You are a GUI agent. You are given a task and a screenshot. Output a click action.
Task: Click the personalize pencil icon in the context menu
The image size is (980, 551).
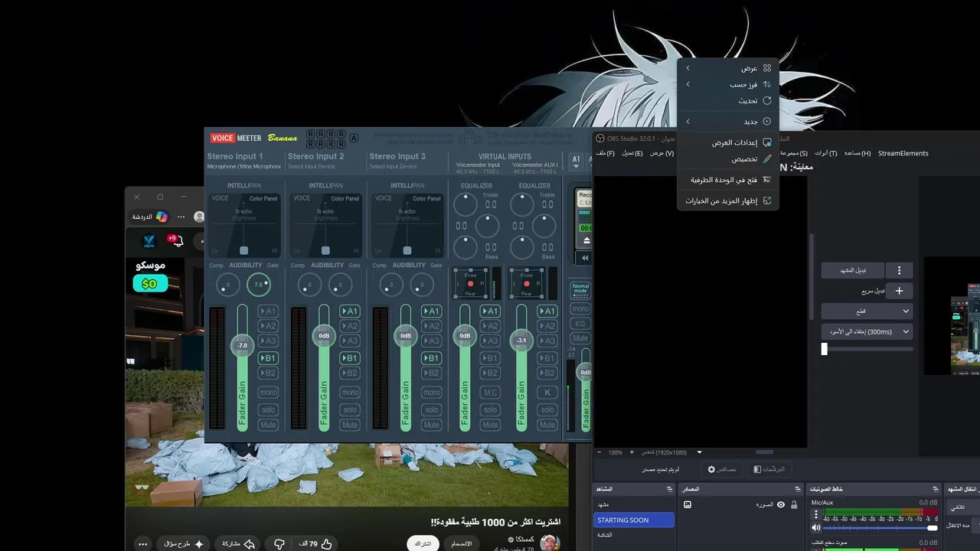(767, 158)
